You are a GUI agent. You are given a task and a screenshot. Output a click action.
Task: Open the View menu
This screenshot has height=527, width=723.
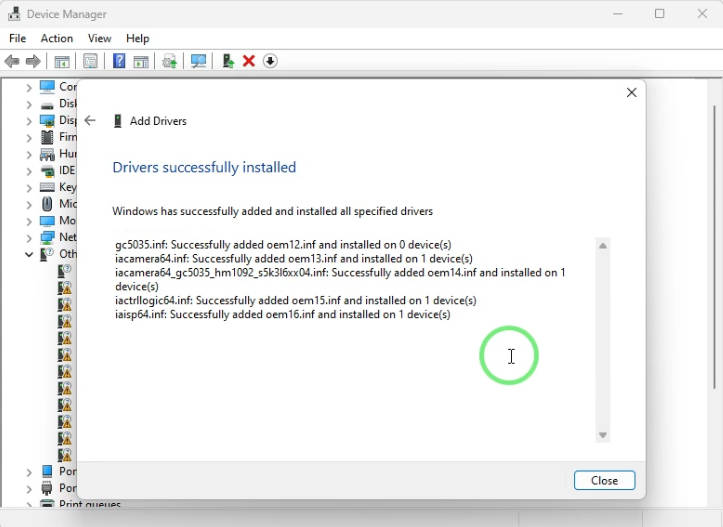coord(100,38)
